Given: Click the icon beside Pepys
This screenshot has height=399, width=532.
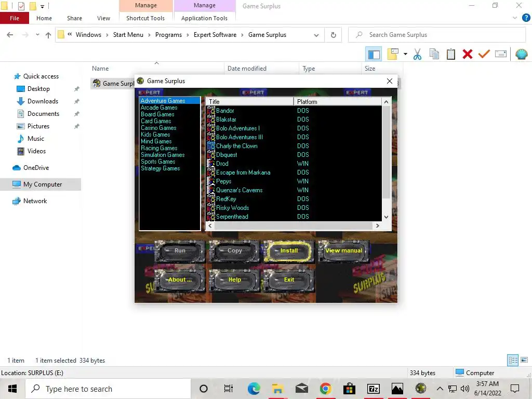Looking at the screenshot, I should point(211,181).
